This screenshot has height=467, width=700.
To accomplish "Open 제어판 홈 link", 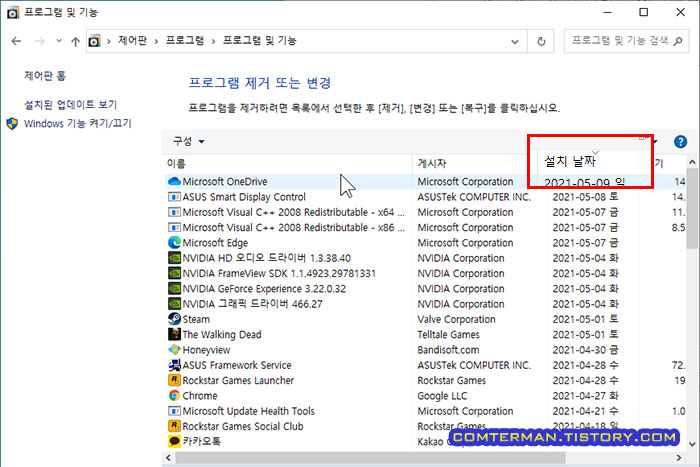I will [x=45, y=76].
